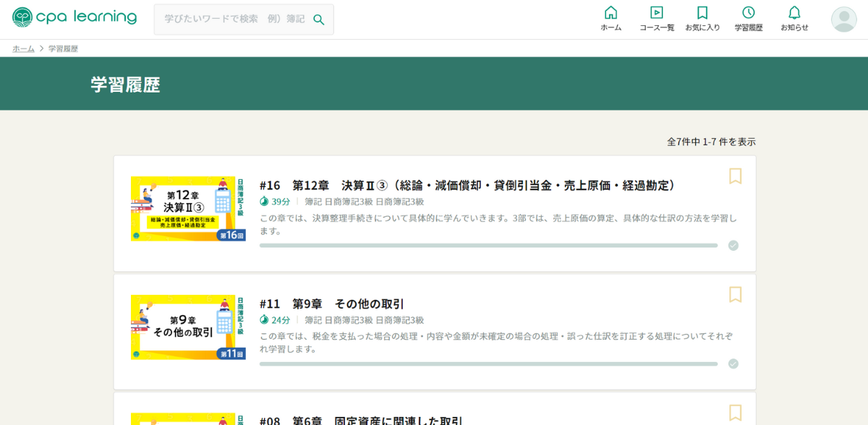
Task: Toggle the bookmark on その他の取引 lesson
Action: 735,294
